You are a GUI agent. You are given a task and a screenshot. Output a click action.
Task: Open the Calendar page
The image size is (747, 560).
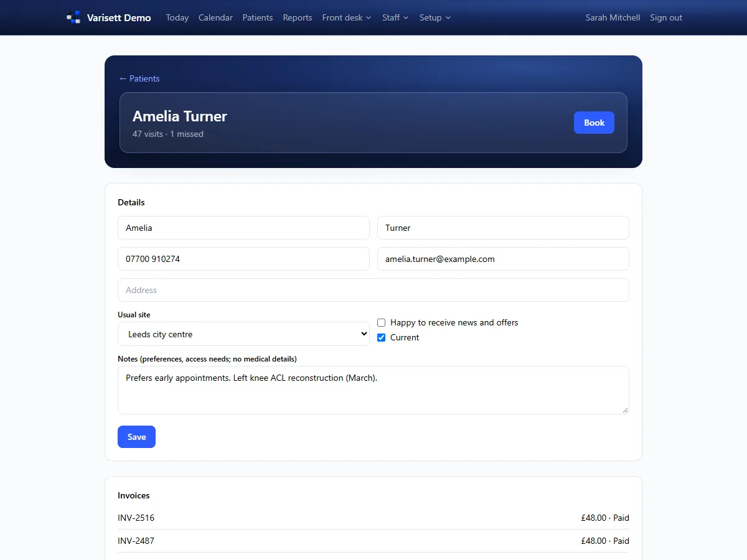point(215,17)
